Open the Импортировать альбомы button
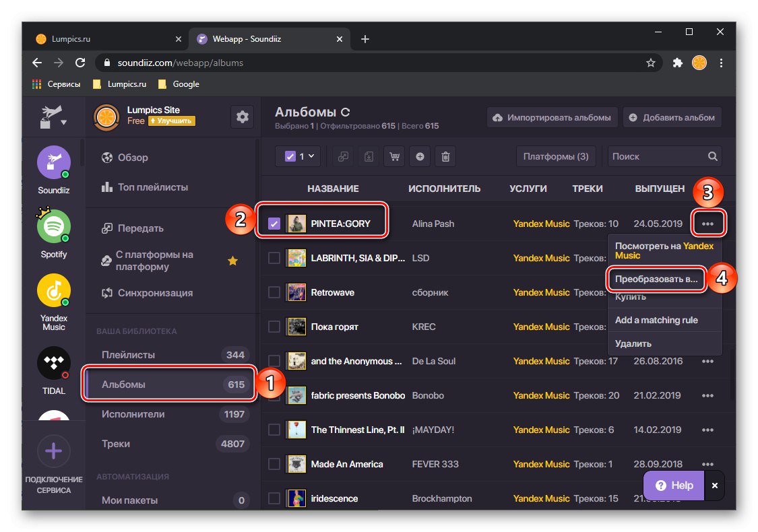 point(552,117)
